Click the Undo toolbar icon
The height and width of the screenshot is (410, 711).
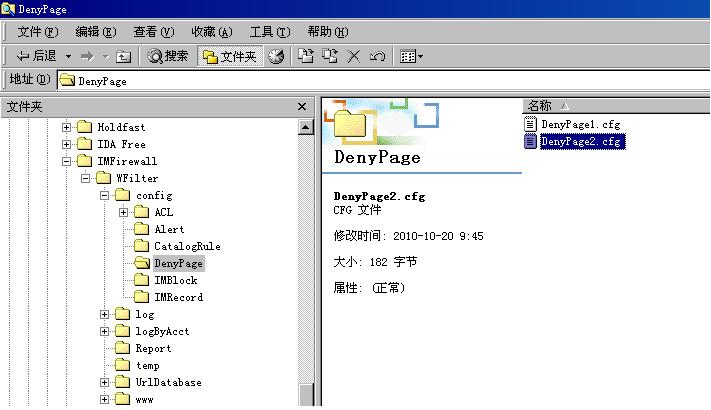coord(377,56)
